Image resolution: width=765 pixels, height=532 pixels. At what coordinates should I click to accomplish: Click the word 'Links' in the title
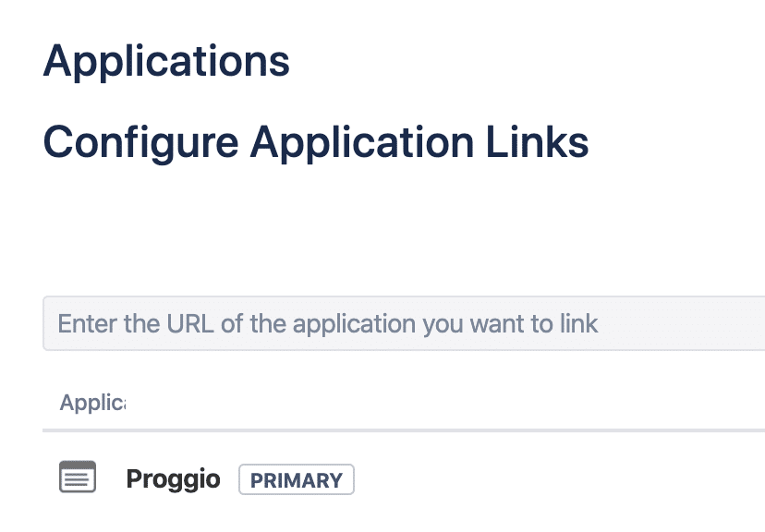[537, 142]
